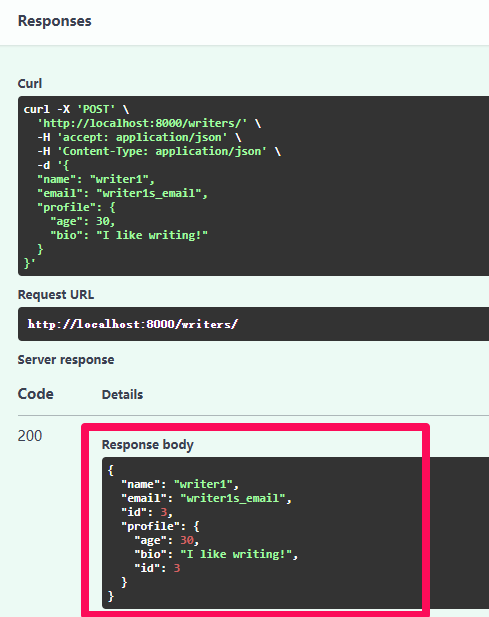This screenshot has width=489, height=617.
Task: Click the Responses section heading
Action: 54,21
